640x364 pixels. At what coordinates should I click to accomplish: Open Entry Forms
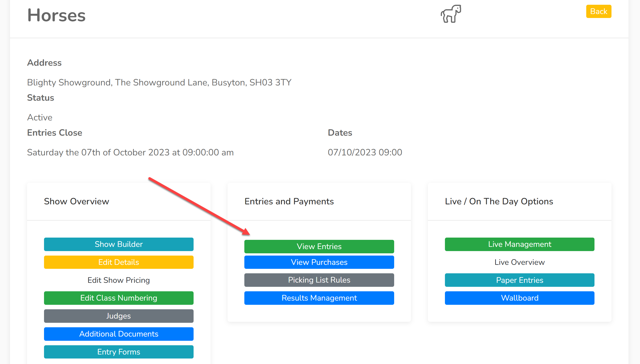(x=119, y=352)
